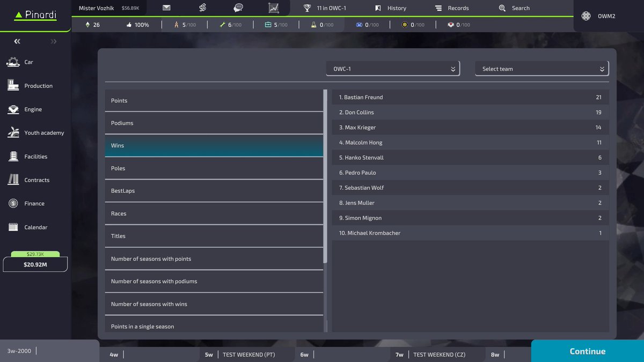644x362 pixels.
Task: Click the Records list icon
Action: 438,8
